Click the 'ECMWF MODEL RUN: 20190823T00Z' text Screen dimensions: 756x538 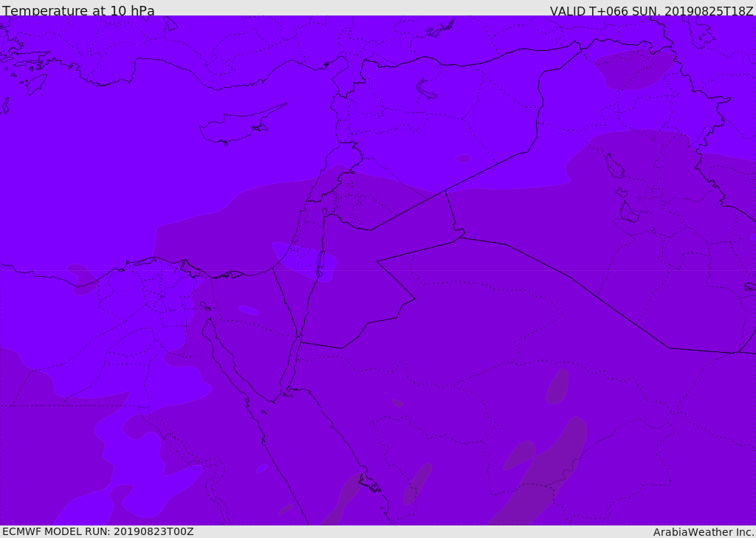[x=98, y=531]
